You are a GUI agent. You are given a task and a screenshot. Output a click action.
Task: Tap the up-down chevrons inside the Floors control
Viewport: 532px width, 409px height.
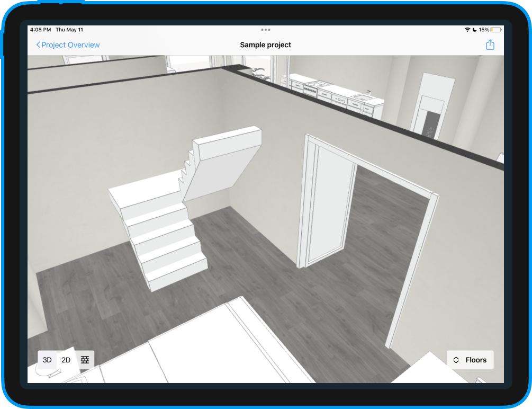(456, 360)
